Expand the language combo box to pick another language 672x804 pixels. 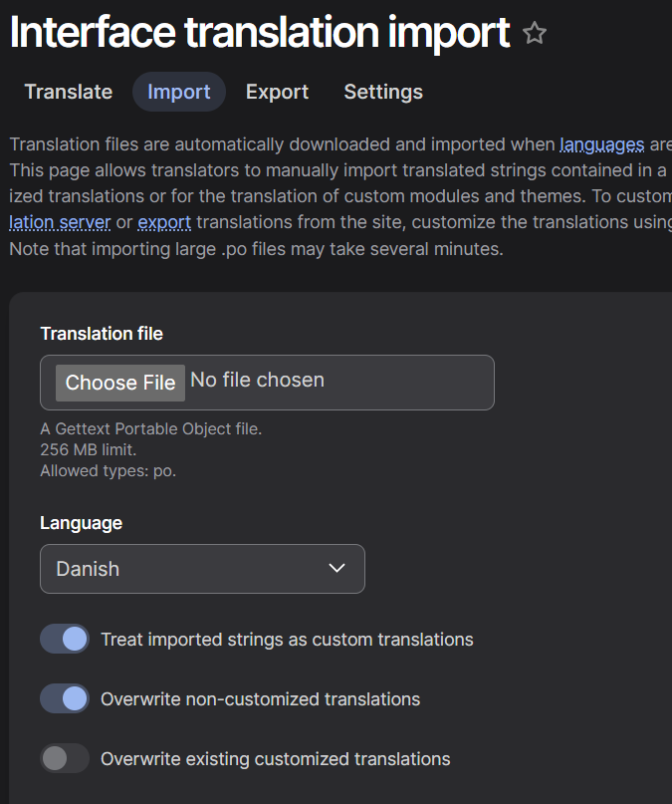click(202, 568)
